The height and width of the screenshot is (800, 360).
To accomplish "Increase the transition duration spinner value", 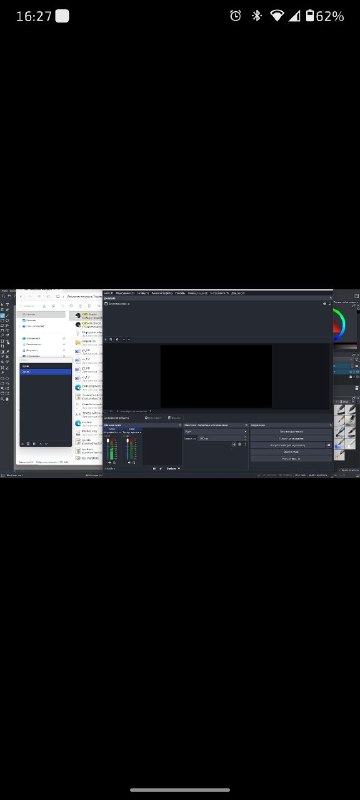I will (x=245, y=437).
